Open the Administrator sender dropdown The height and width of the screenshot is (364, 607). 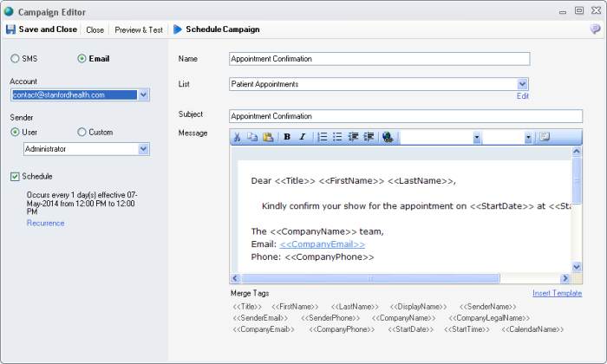coord(143,149)
